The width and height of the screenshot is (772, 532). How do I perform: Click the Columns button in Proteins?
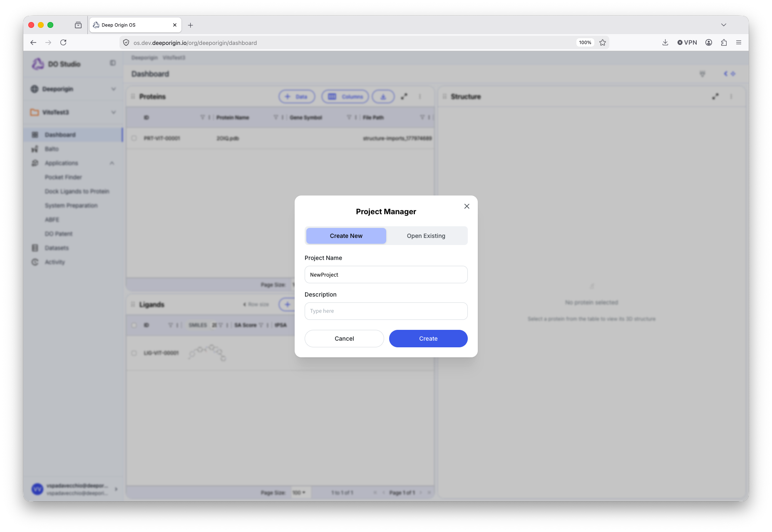pyautogui.click(x=345, y=97)
